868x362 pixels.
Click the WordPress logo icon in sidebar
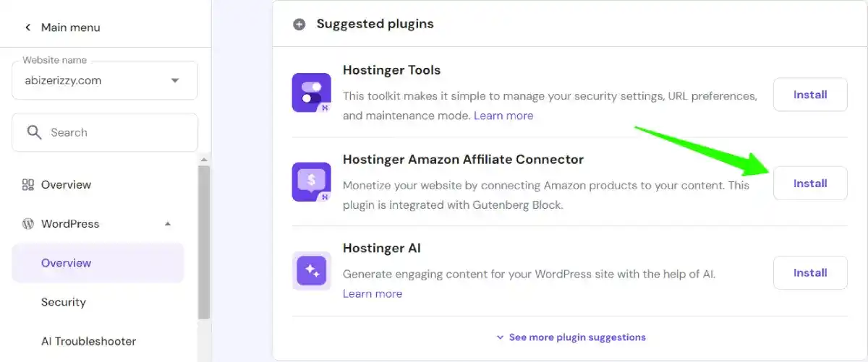click(27, 224)
